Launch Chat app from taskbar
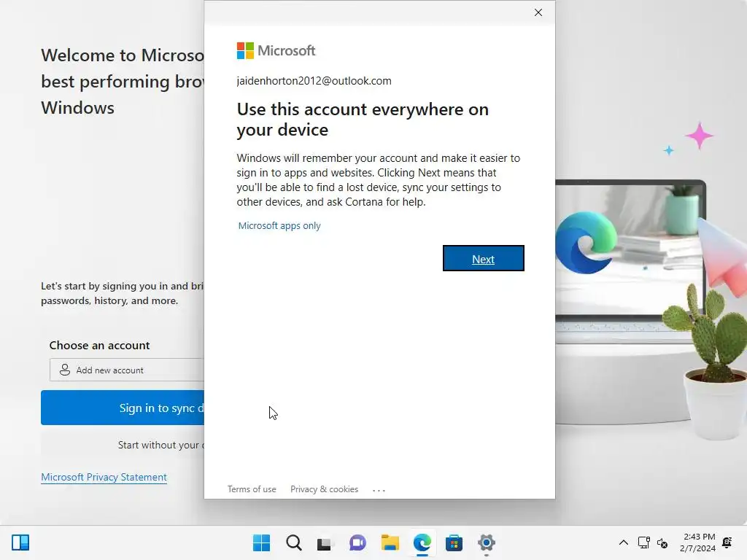Image resolution: width=747 pixels, height=560 pixels. 357,542
